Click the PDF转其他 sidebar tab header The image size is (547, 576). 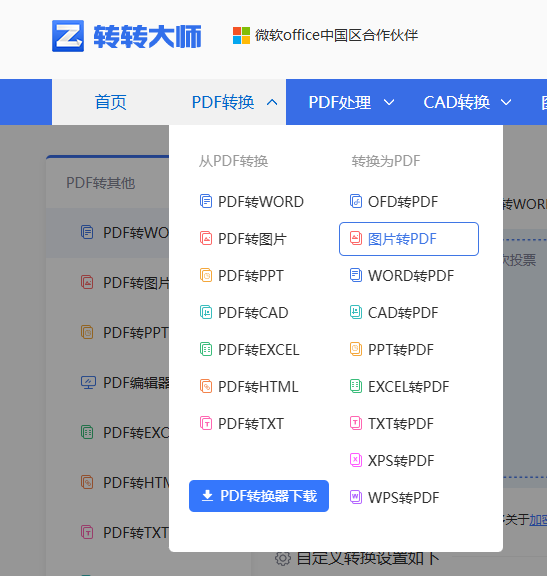tap(101, 183)
